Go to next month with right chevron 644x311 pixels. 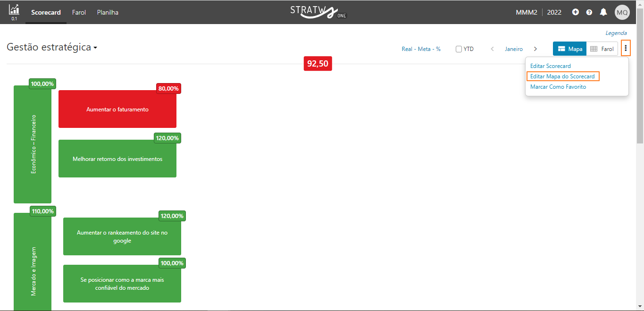point(535,49)
